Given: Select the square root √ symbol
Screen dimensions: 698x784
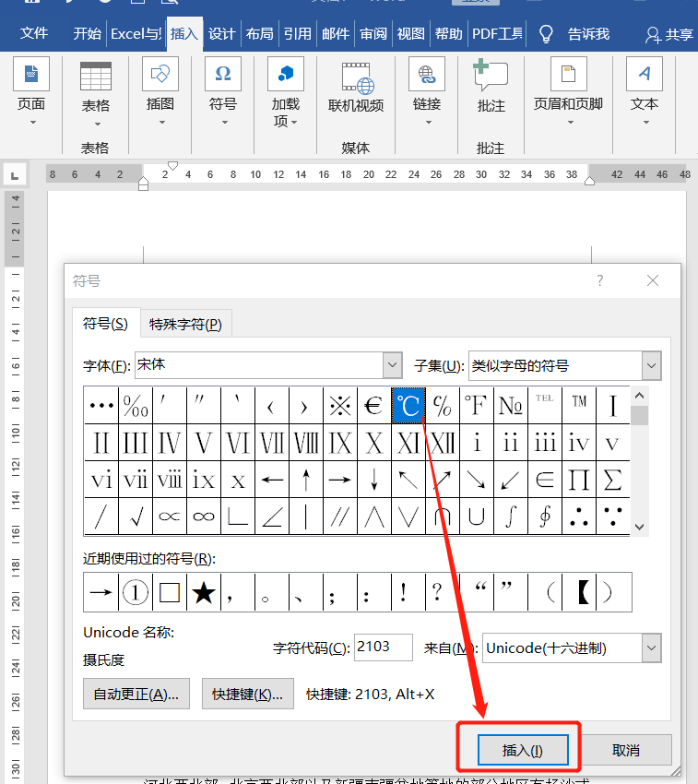Looking at the screenshot, I should pyautogui.click(x=136, y=517).
